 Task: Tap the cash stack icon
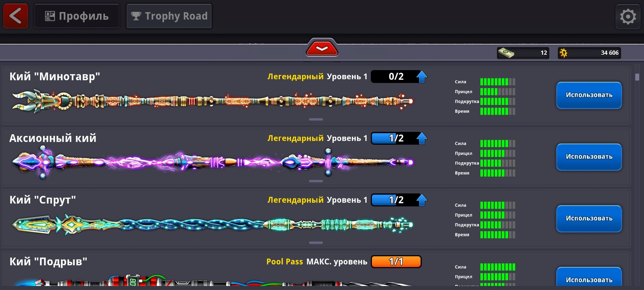[x=506, y=53]
